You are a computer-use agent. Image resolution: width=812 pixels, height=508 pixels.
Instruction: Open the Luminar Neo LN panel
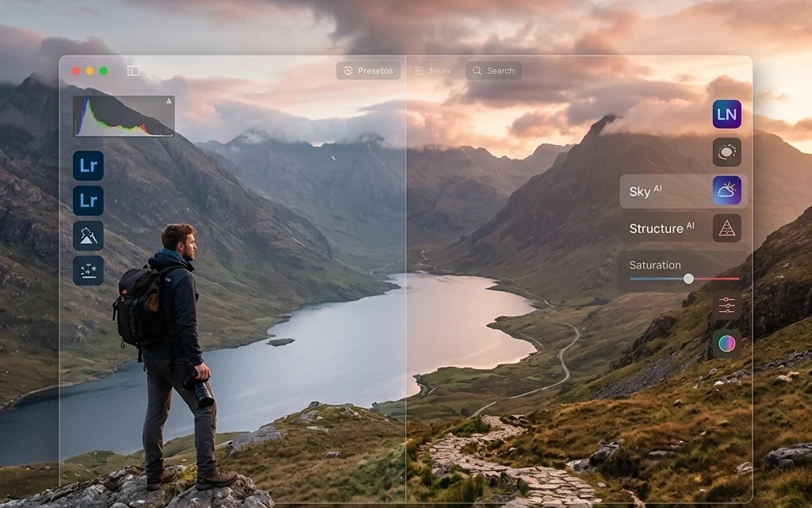(x=726, y=114)
